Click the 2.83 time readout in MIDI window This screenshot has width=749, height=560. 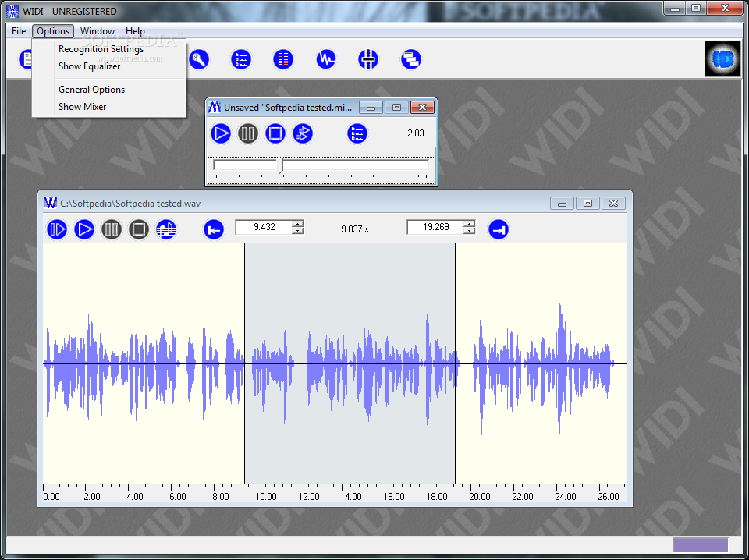416,133
